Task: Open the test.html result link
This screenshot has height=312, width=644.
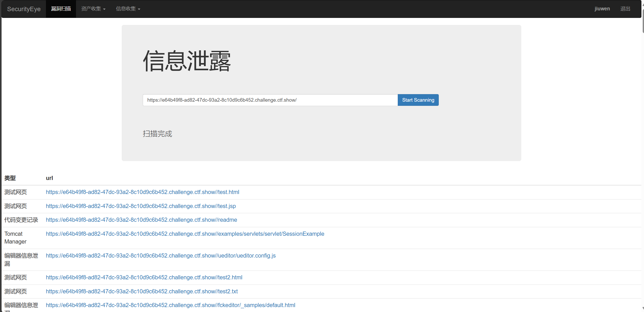Action: [142, 192]
